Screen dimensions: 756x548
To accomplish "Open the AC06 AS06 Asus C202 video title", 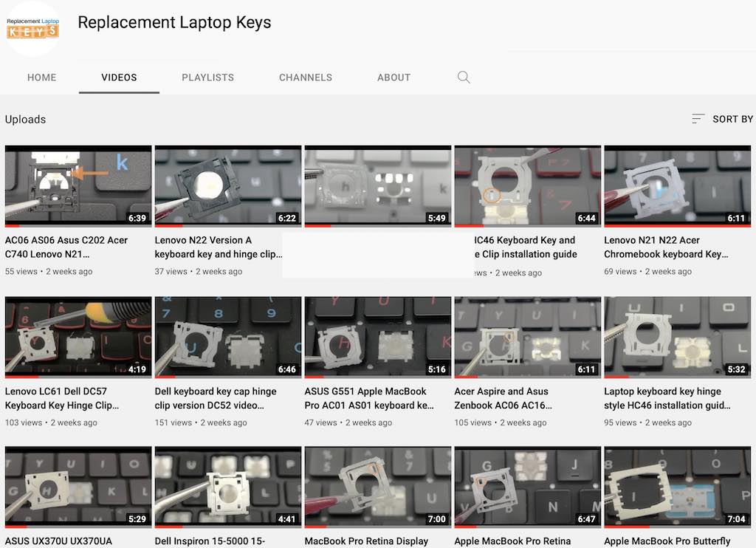I will coord(66,247).
